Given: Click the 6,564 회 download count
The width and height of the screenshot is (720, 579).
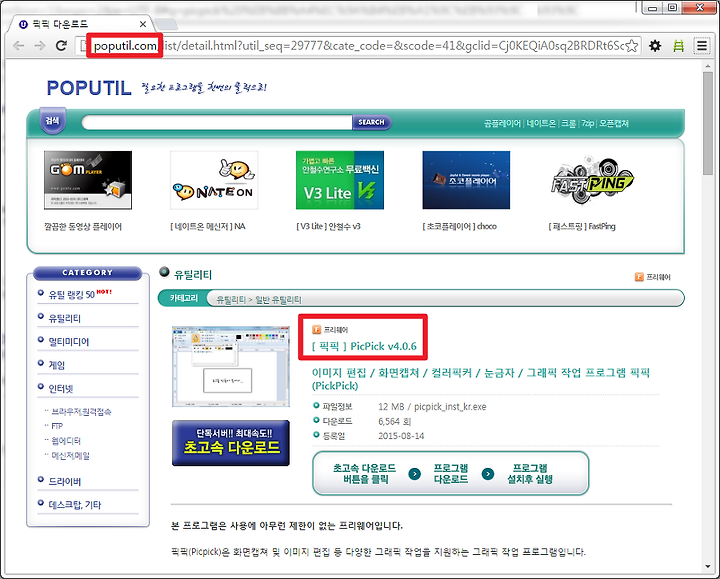Looking at the screenshot, I should pyautogui.click(x=395, y=421).
